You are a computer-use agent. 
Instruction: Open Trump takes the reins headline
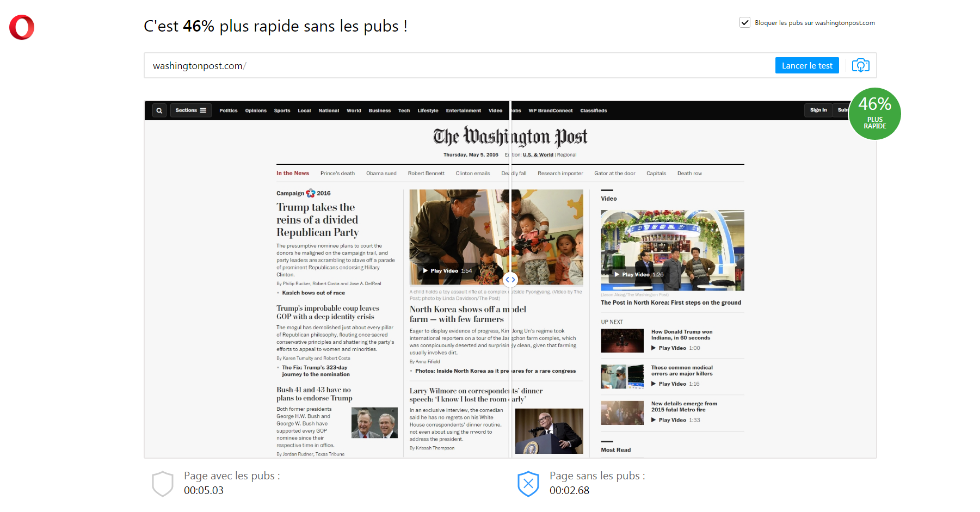317,220
